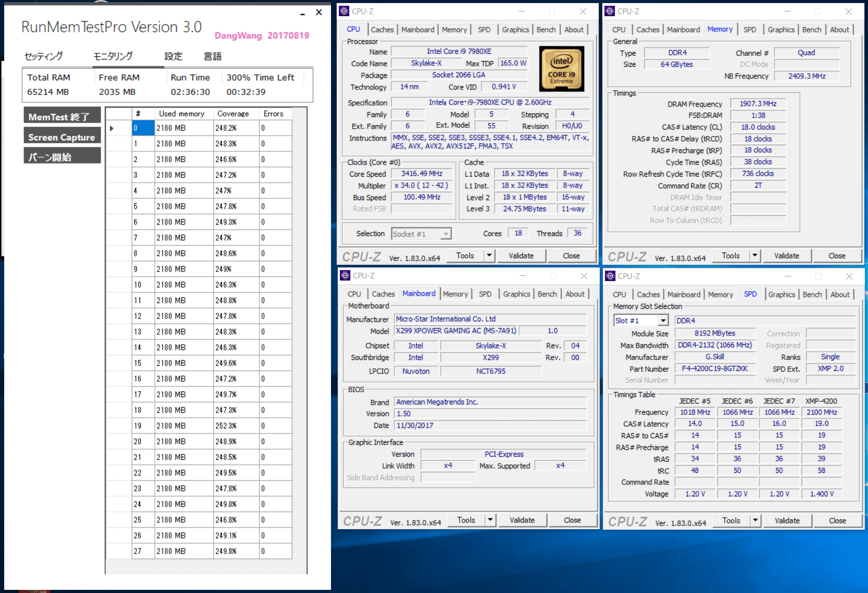Screen dimensions: 868x593
Task: Click the MemTest 終了 button
Action: pyautogui.click(x=62, y=116)
